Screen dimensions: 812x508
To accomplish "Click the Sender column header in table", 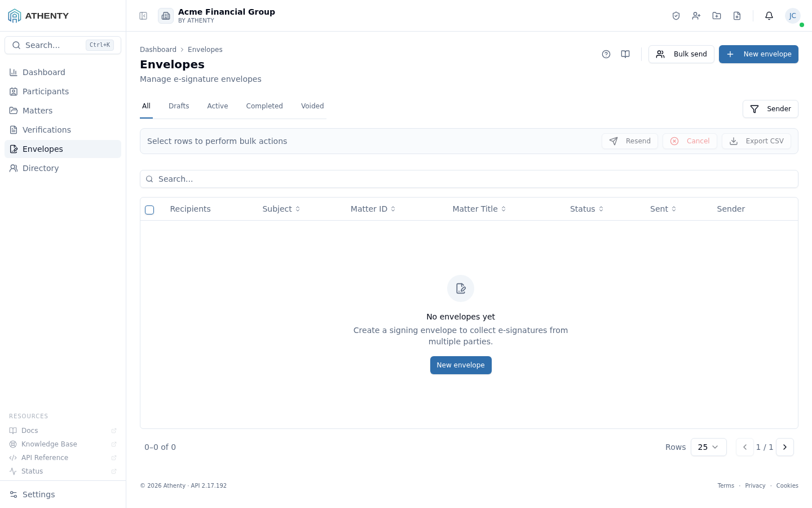I will point(731,209).
